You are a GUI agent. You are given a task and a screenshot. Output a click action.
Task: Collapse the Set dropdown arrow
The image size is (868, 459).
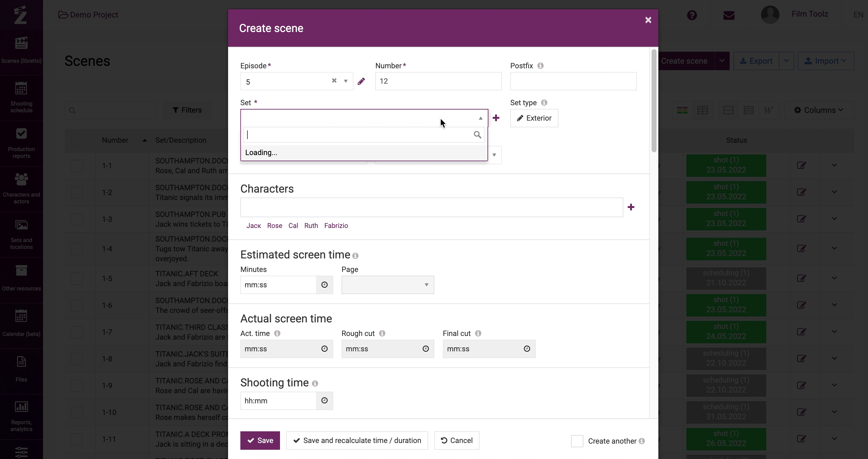click(480, 118)
